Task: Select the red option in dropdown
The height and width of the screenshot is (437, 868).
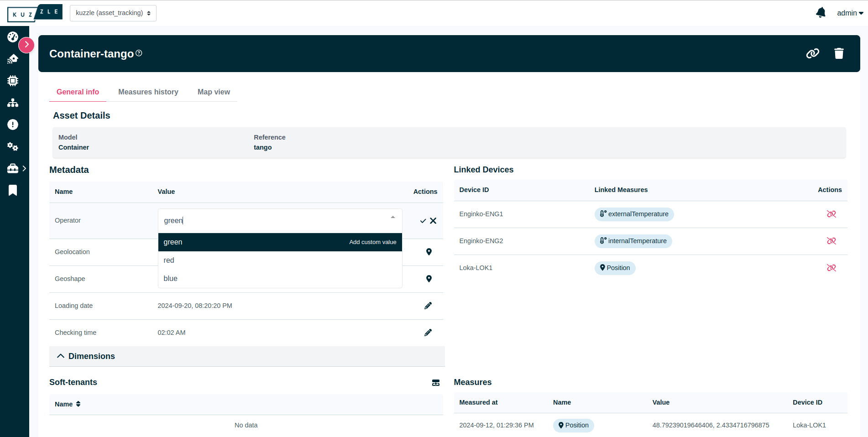Action: (169, 260)
